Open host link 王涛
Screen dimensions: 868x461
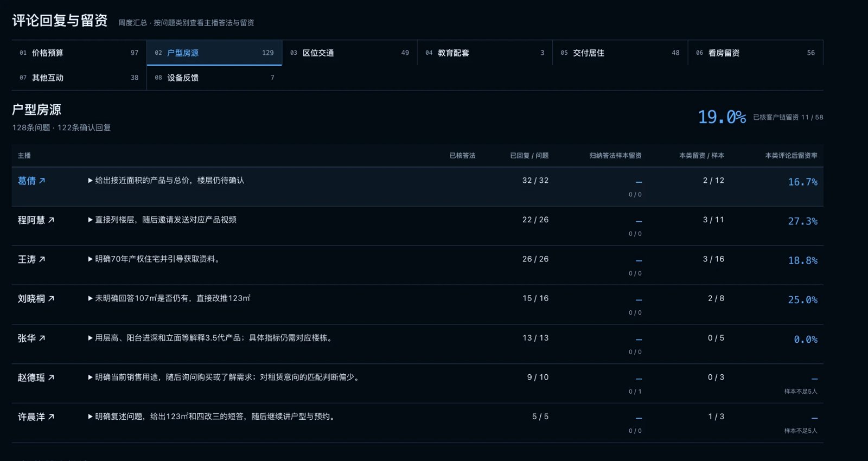(31, 260)
